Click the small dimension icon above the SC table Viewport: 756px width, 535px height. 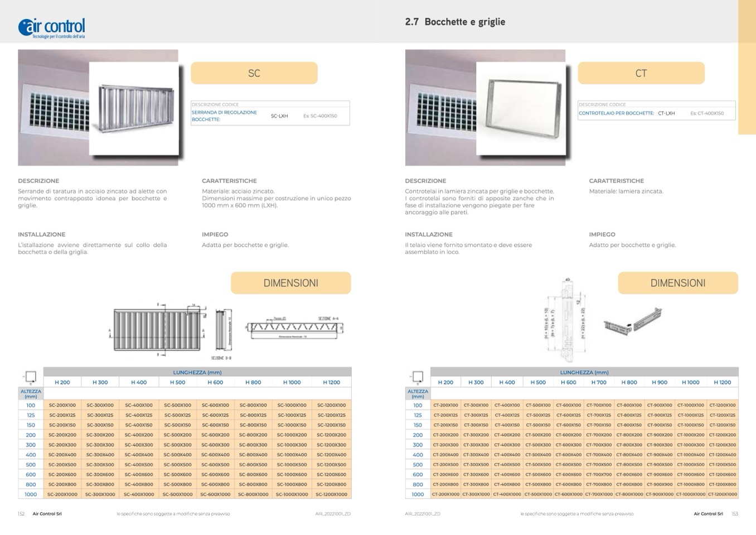pos(30,377)
